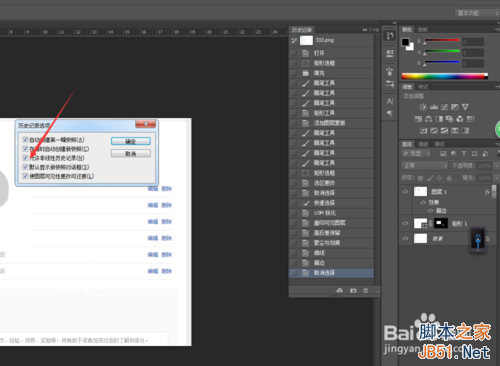Image resolution: width=500 pixels, height=366 pixels.
Task: Hide the 图层 1 layer eye icon
Action: (x=405, y=192)
